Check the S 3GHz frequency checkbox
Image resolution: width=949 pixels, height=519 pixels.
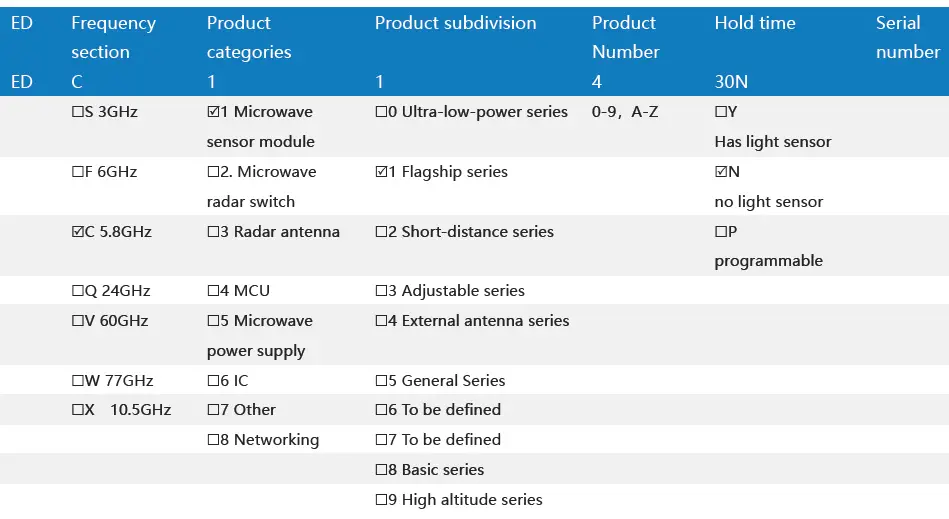tap(77, 112)
